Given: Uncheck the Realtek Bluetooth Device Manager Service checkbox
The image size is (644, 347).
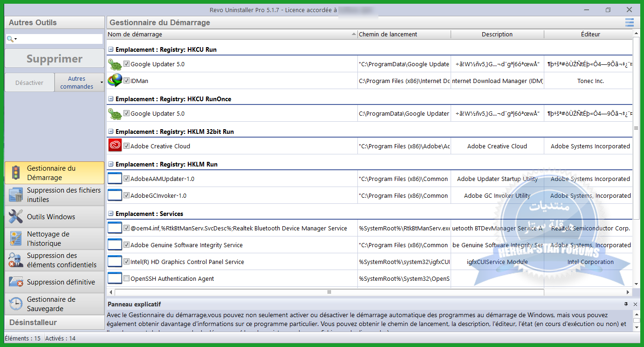Looking at the screenshot, I should coord(126,229).
